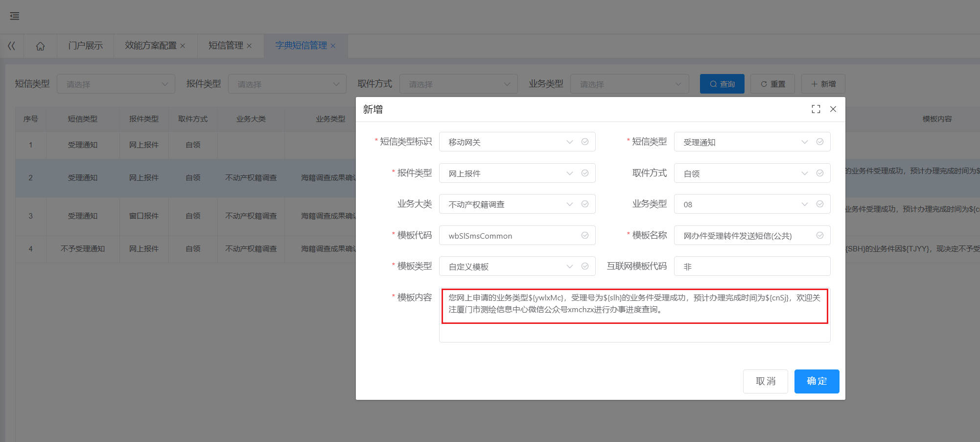Switch to the 门户展示 tab

(86, 46)
